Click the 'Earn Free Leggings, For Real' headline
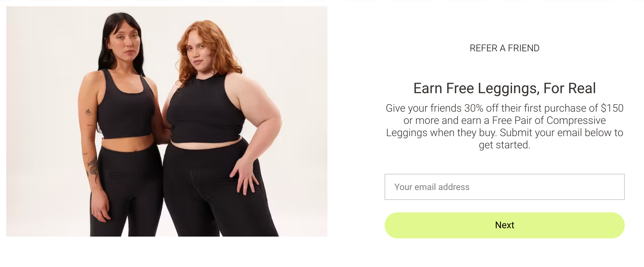This screenshot has height=267, width=644. [x=505, y=88]
